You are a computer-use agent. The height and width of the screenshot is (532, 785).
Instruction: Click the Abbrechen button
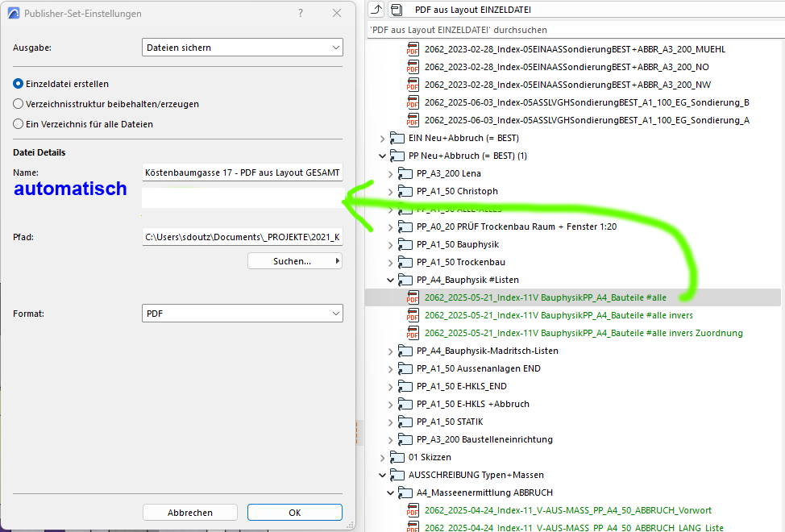click(189, 513)
